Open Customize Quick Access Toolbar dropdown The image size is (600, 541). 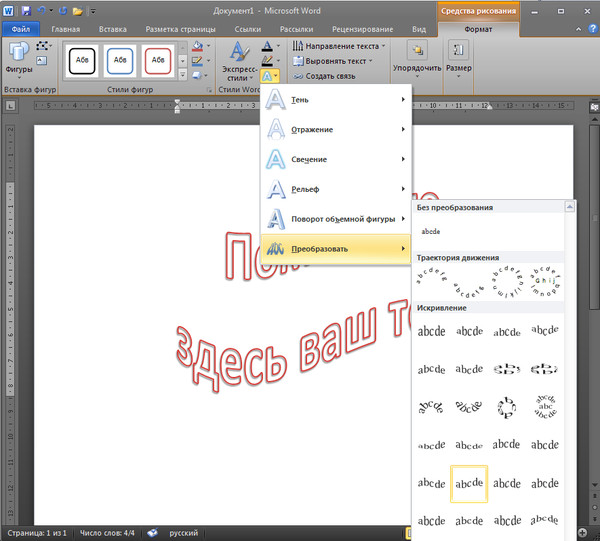click(93, 11)
